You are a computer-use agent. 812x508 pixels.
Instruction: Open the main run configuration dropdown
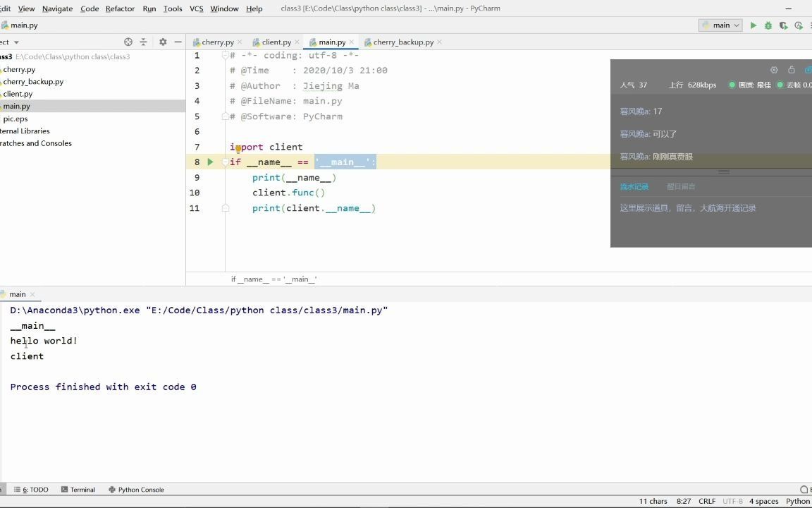click(720, 25)
